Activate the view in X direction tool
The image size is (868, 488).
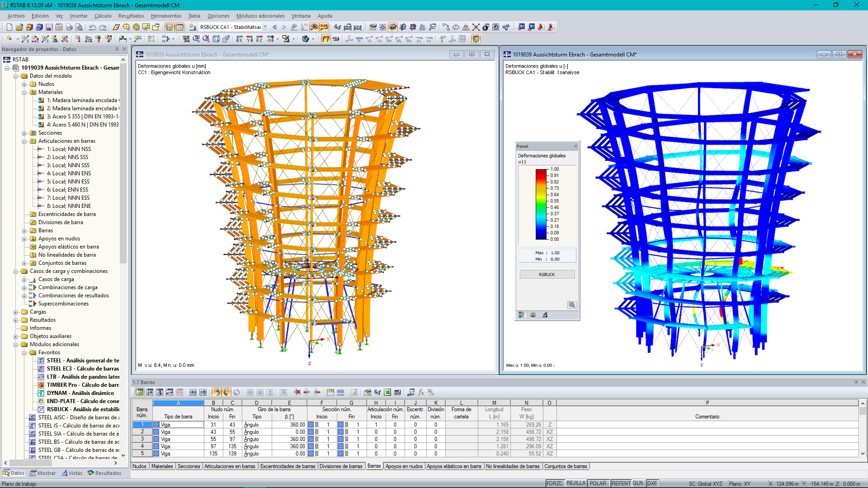(x=240, y=39)
